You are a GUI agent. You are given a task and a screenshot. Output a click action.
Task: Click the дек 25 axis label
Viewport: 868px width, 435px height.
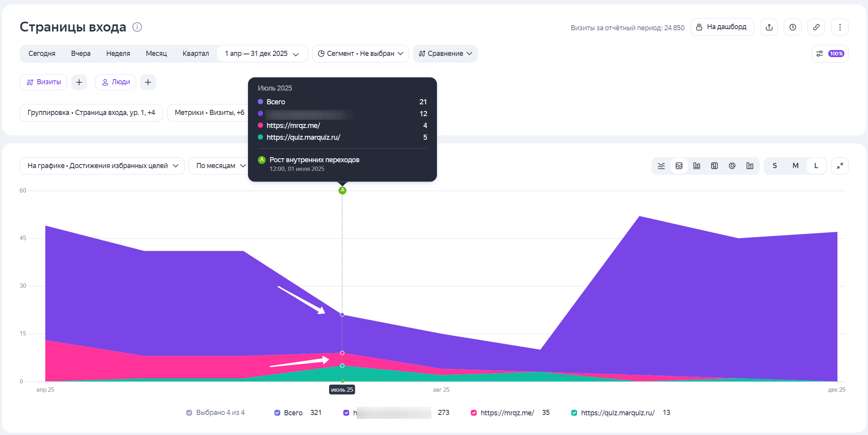pos(837,390)
